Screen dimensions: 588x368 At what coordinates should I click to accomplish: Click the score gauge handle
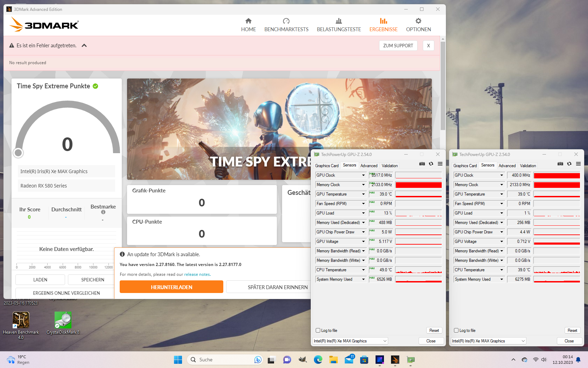pos(18,153)
